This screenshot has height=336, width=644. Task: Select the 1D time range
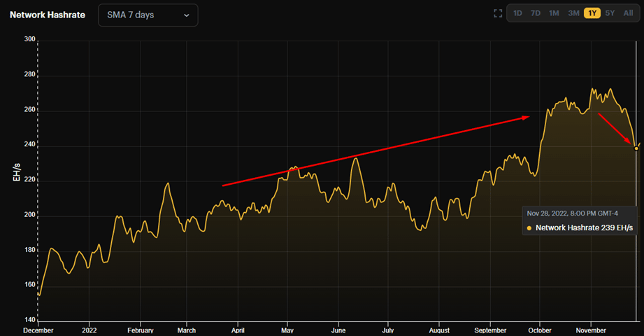(517, 13)
